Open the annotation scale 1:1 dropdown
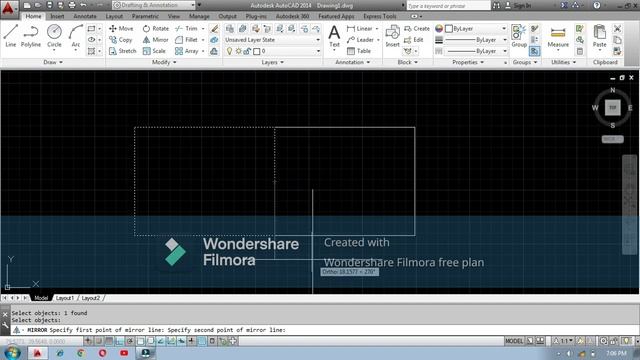 coord(564,341)
